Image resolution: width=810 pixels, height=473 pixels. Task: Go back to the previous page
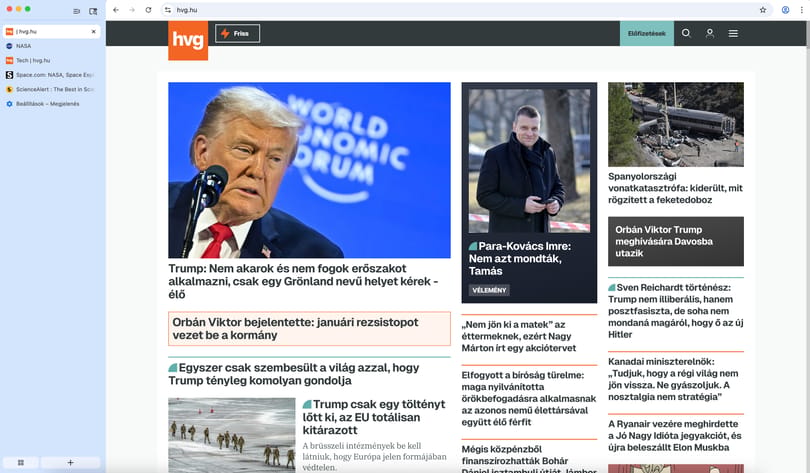click(116, 10)
